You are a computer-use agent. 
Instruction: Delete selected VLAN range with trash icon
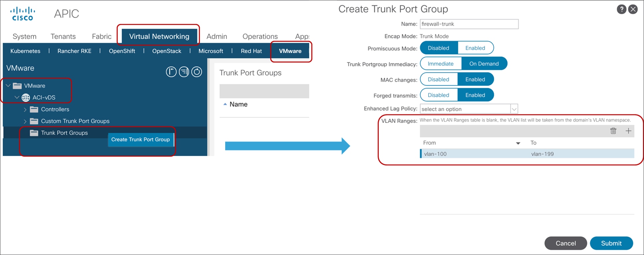[613, 131]
